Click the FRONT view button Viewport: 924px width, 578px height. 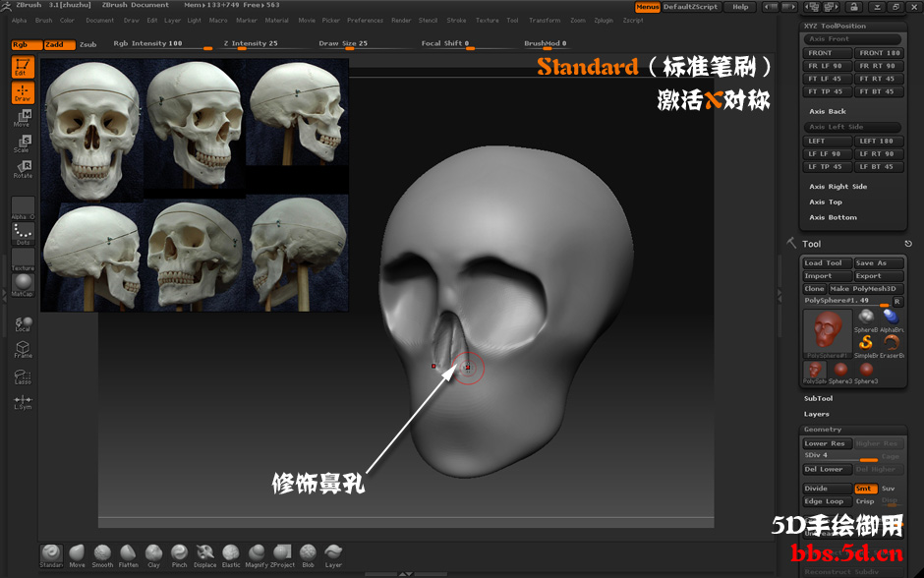pos(828,53)
